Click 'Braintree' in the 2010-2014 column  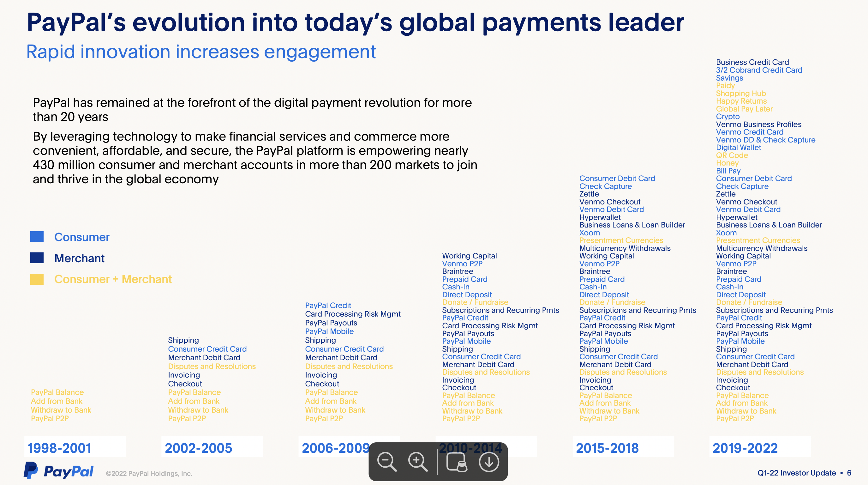tap(458, 271)
